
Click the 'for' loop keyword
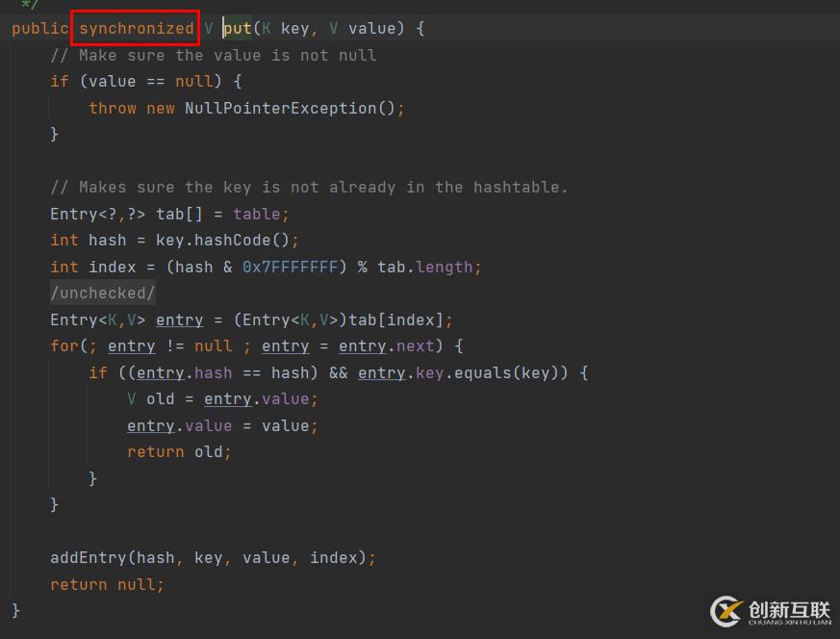tap(64, 346)
